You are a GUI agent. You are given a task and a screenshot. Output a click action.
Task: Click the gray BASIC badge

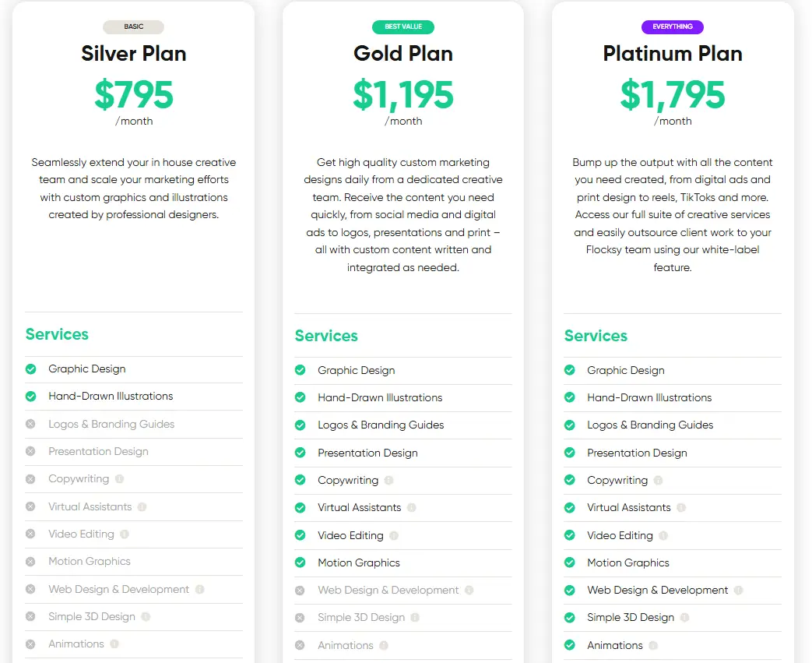pos(134,27)
